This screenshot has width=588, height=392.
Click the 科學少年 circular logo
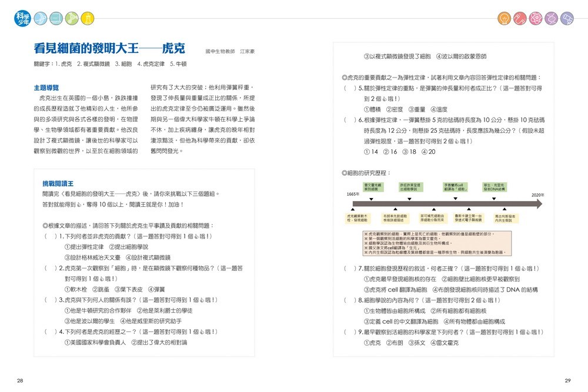22,18
